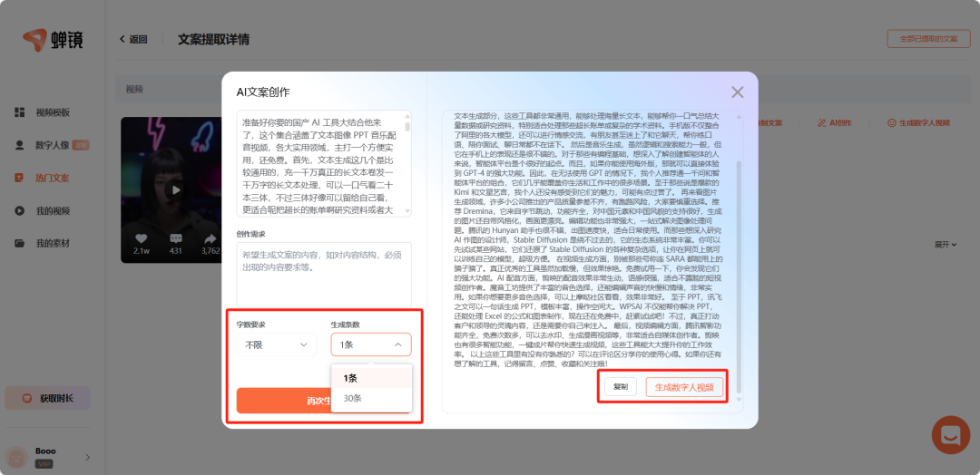
Task: Click the 文案提取详情 page title
Action: pyautogui.click(x=214, y=39)
